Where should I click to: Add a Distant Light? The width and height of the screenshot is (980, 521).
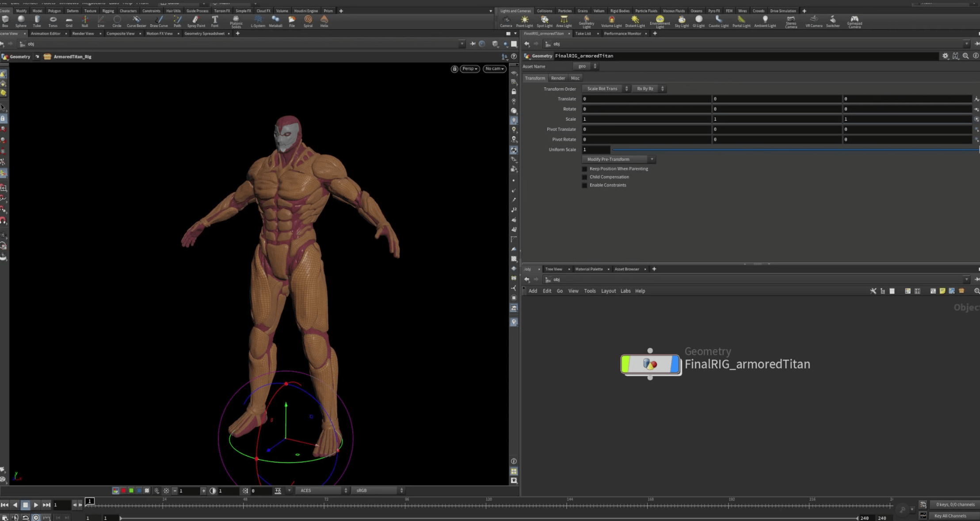(635, 21)
